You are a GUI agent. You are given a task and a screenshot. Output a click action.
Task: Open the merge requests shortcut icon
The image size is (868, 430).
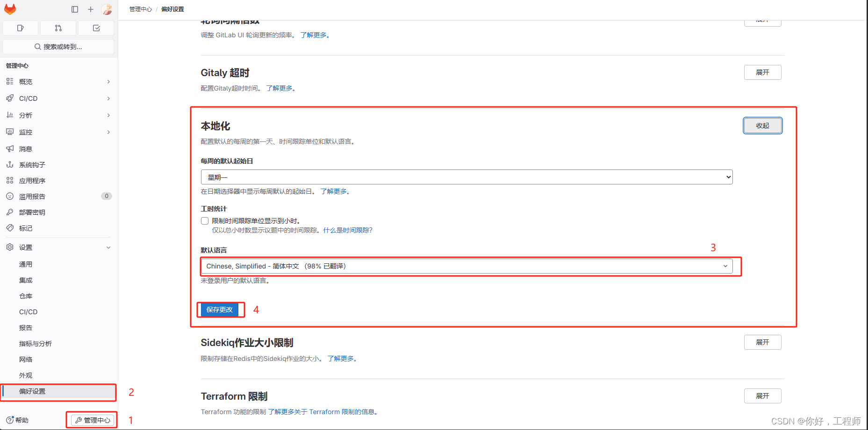[x=58, y=28]
